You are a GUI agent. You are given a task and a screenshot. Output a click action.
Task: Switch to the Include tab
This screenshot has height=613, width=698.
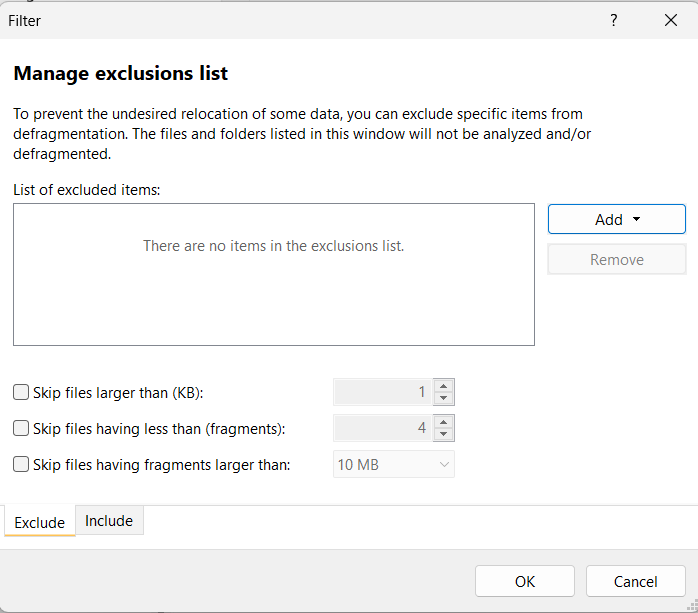[x=109, y=520]
